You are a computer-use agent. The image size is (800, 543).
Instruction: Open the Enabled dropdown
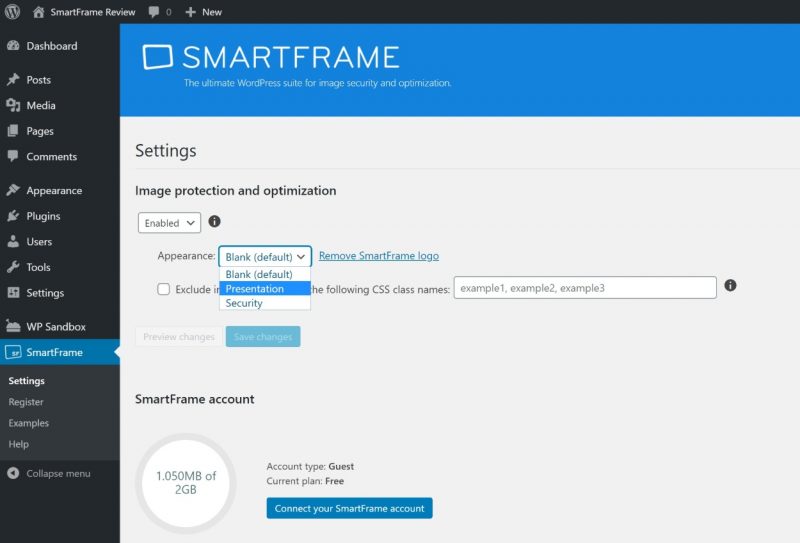pyautogui.click(x=169, y=223)
